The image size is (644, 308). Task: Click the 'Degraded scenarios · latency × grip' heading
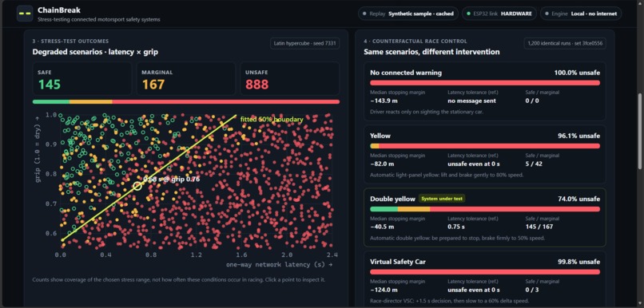tap(95, 52)
